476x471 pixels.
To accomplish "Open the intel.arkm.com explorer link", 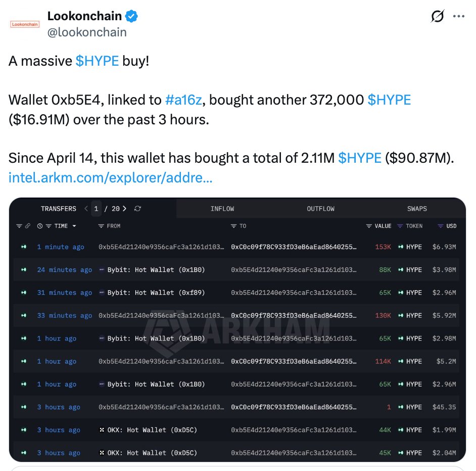I will pyautogui.click(x=111, y=178).
